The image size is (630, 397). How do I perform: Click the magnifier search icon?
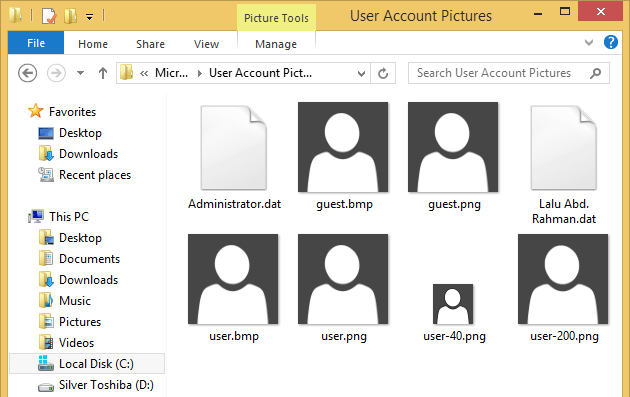pos(595,73)
